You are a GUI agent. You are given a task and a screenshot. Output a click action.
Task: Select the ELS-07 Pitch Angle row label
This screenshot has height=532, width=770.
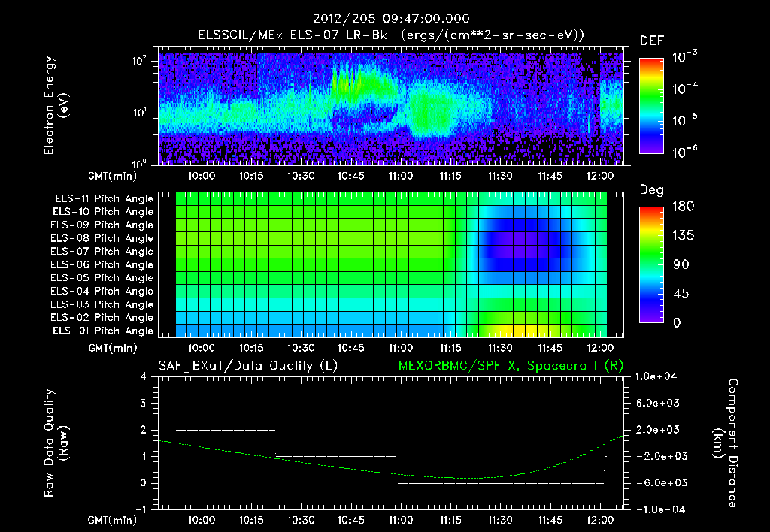tap(102, 251)
